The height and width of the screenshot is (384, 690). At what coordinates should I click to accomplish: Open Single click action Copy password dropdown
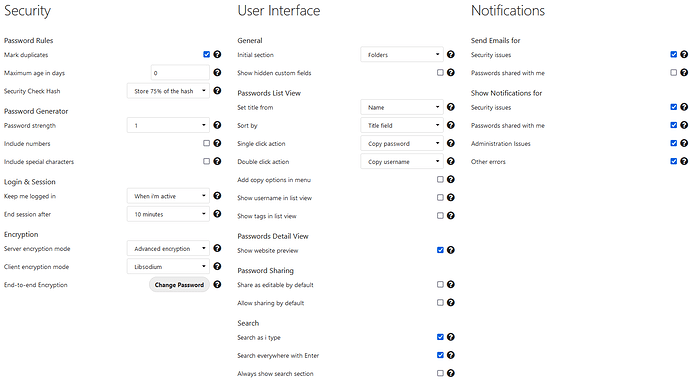pyautogui.click(x=402, y=143)
